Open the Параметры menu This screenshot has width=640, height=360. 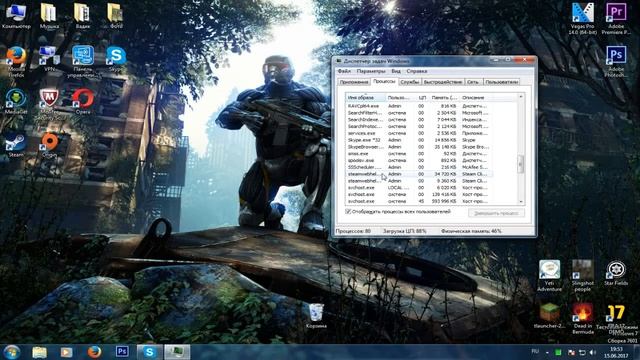click(371, 71)
